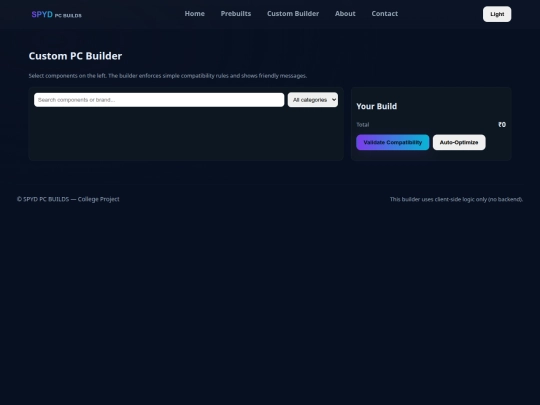Go to the Home page
Screen dimensions: 540x405
pyautogui.click(x=195, y=14)
